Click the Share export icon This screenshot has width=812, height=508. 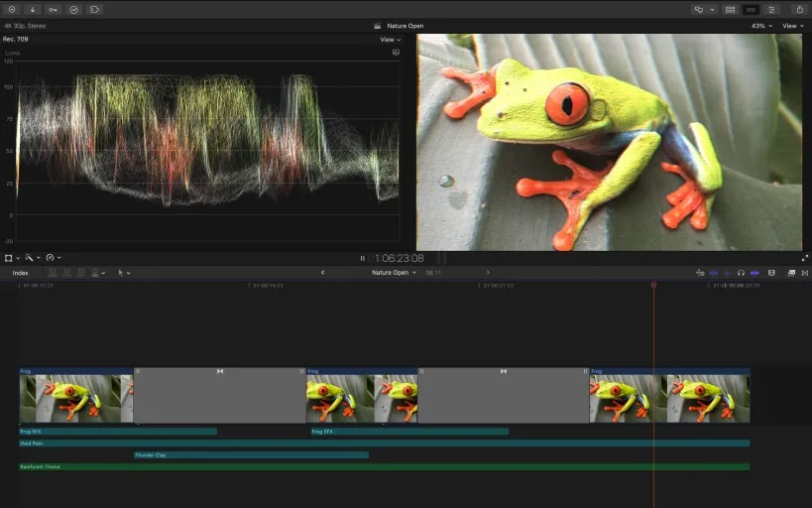pos(799,9)
